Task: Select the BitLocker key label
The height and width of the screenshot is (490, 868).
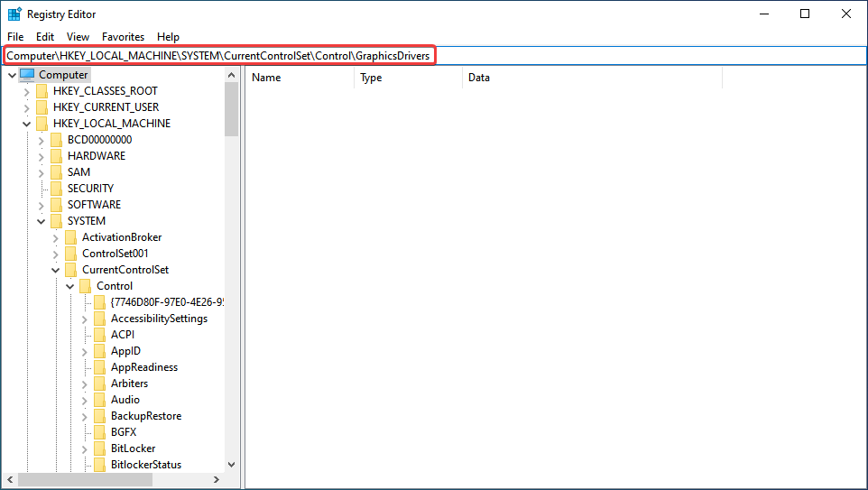Action: point(133,448)
